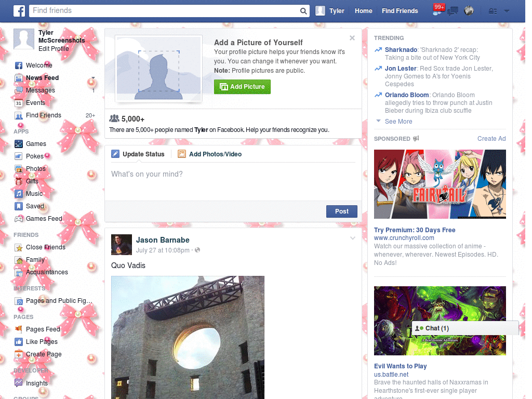Image resolution: width=532 pixels, height=399 pixels.
Task: Select the Update Status tab
Action: coord(138,154)
